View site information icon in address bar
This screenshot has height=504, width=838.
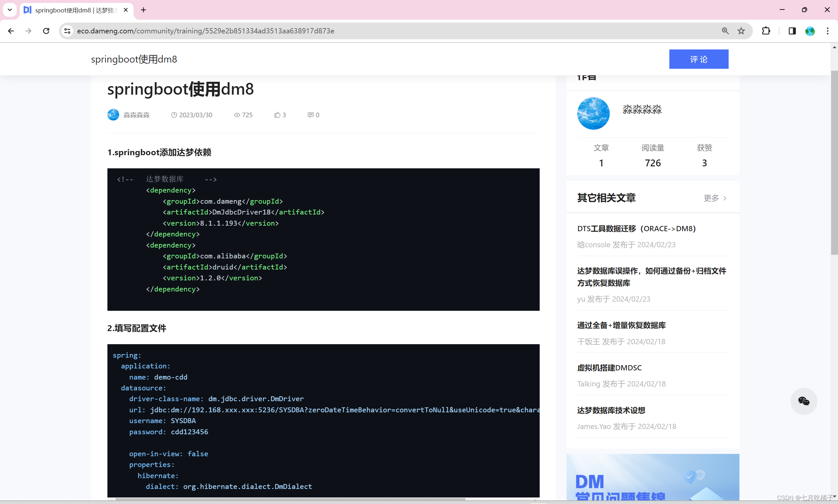point(67,31)
